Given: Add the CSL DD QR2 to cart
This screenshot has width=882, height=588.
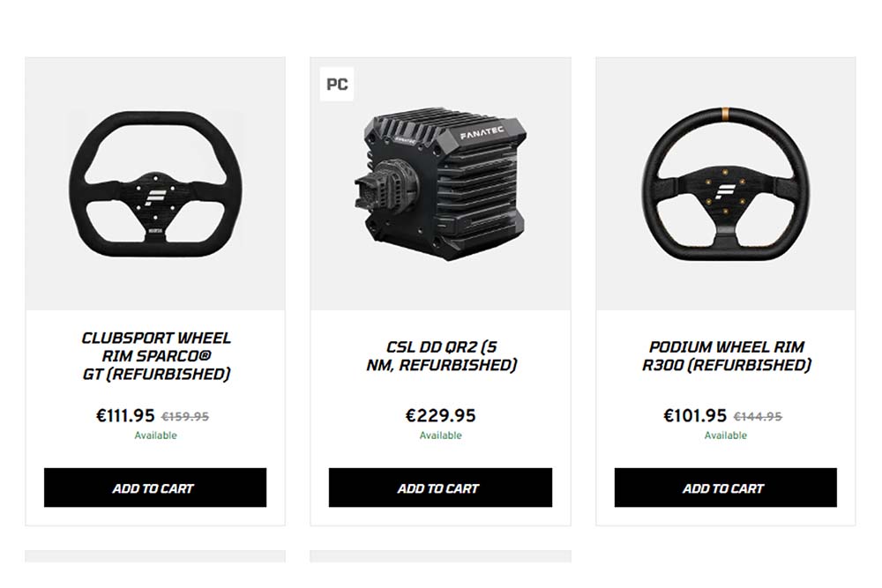Looking at the screenshot, I should point(440,488).
